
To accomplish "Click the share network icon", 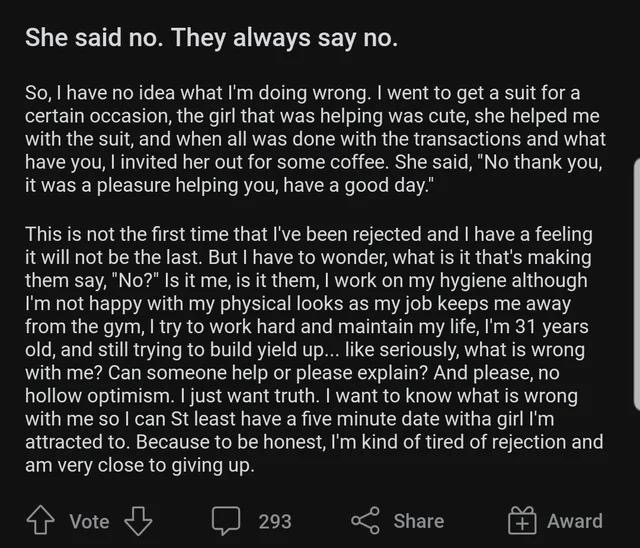I will tap(366, 521).
